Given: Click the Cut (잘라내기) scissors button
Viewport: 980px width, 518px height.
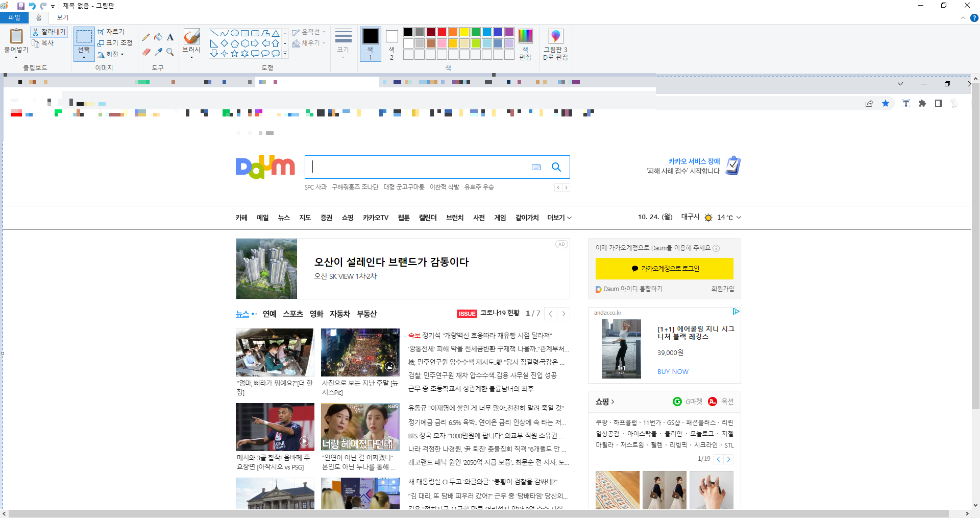Looking at the screenshot, I should (49, 32).
